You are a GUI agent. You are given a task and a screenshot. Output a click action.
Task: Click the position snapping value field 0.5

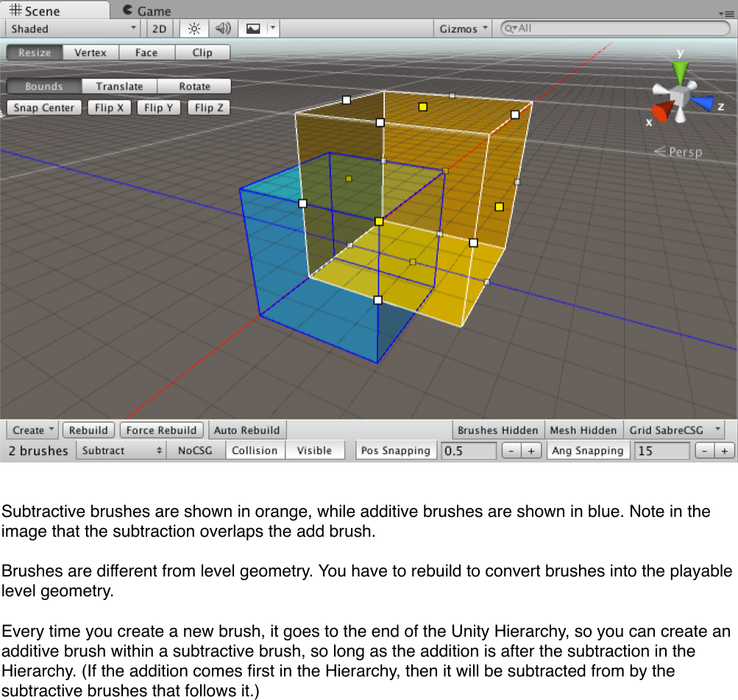(469, 451)
